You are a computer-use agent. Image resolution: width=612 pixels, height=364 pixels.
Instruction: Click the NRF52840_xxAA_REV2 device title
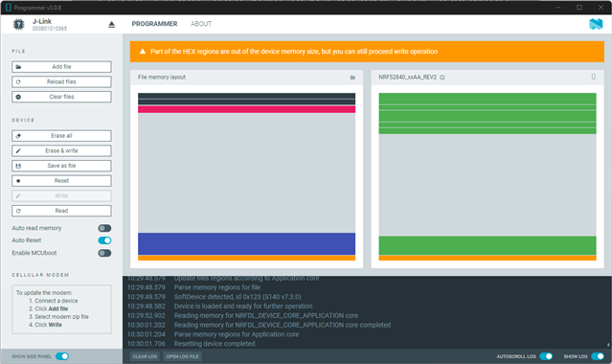coord(407,78)
